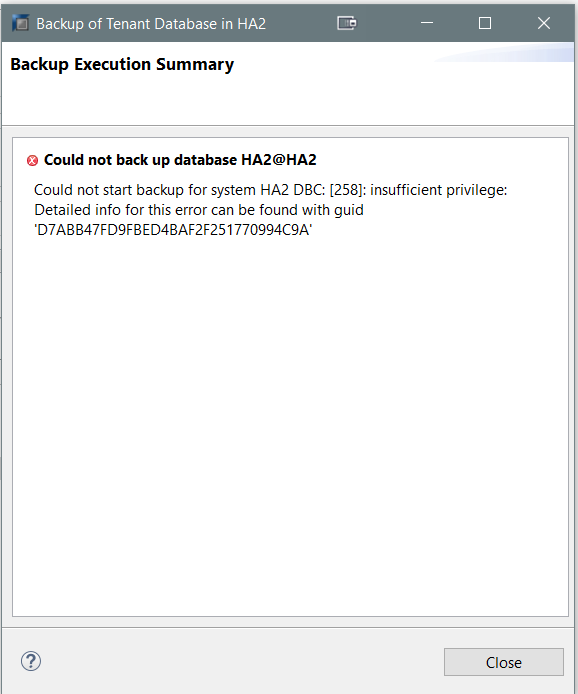This screenshot has height=694, width=578.
Task: Click the small screen icon beside minimize
Action: tap(347, 23)
